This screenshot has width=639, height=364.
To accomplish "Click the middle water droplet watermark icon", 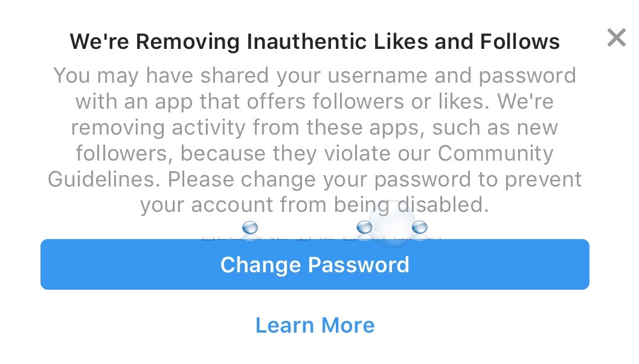I will tap(364, 227).
